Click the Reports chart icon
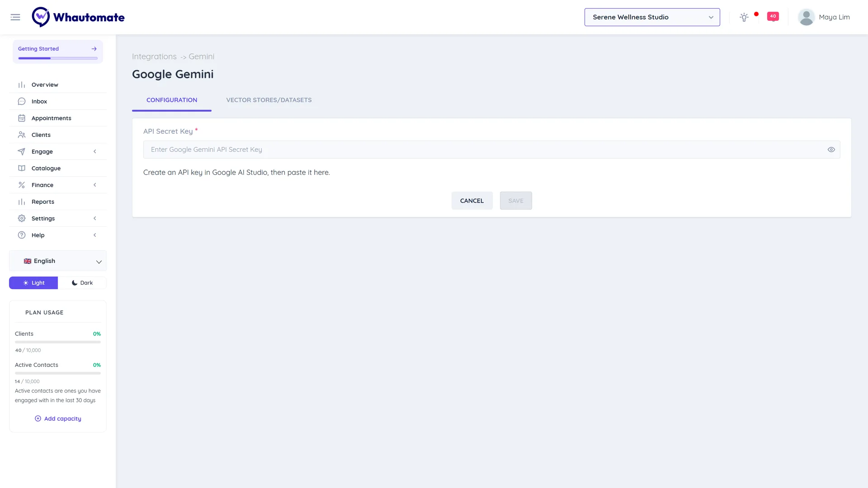The height and width of the screenshot is (488, 868). [x=22, y=202]
